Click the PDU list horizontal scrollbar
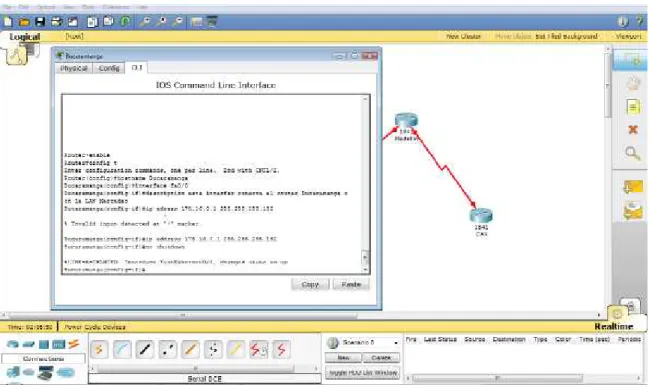The height and width of the screenshot is (388, 649). (x=524, y=378)
